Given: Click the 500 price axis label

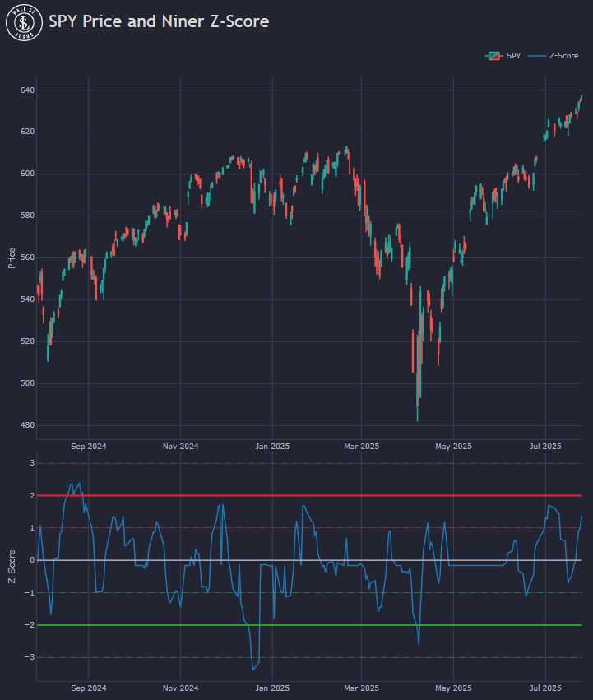Looking at the screenshot, I should coord(27,383).
